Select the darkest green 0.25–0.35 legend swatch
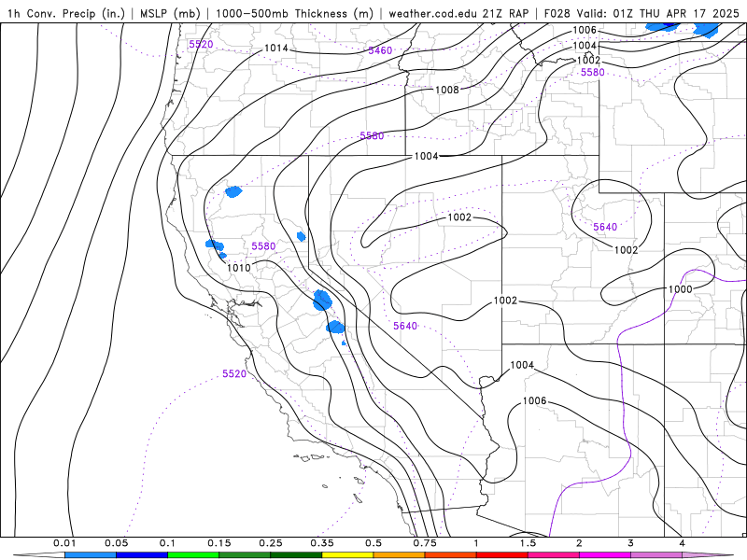747x560 pixels. [x=296, y=555]
